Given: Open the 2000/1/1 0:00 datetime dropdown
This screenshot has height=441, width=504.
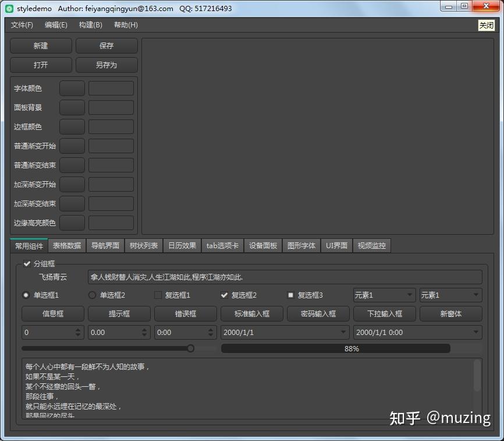Looking at the screenshot, I should (476, 332).
